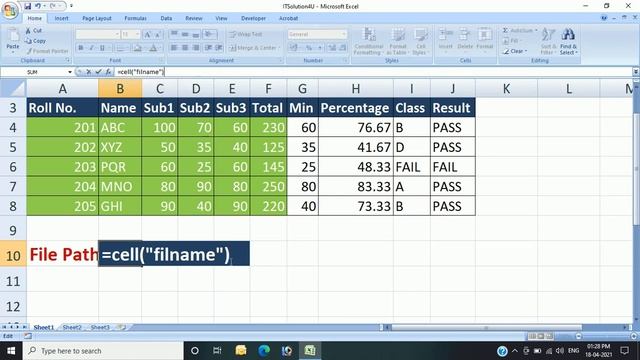640x360 pixels.
Task: Select the Sheet3 worksheet tab
Action: click(100, 327)
